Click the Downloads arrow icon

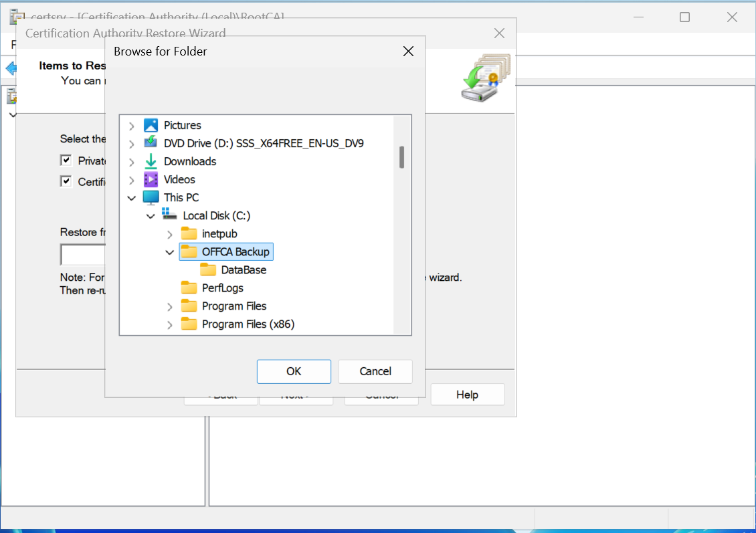click(151, 161)
